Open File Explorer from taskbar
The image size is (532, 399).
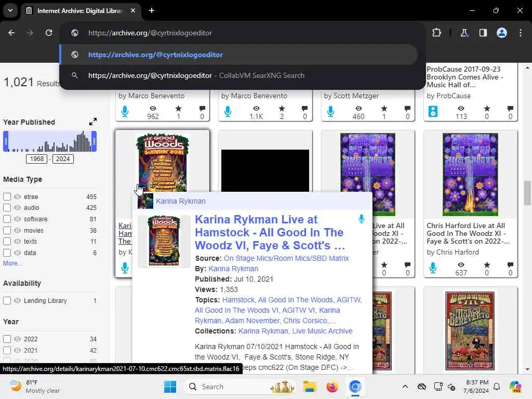310,387
